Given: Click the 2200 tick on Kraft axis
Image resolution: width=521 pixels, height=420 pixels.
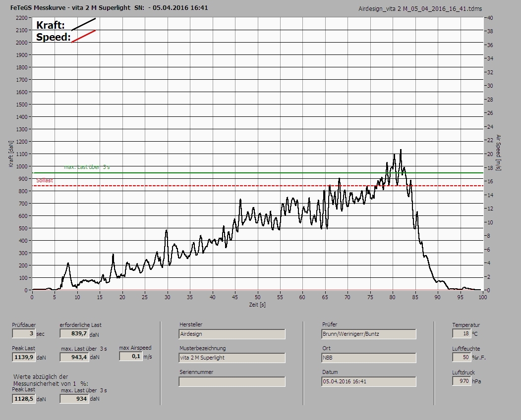Looking at the screenshot, I should (21, 18).
